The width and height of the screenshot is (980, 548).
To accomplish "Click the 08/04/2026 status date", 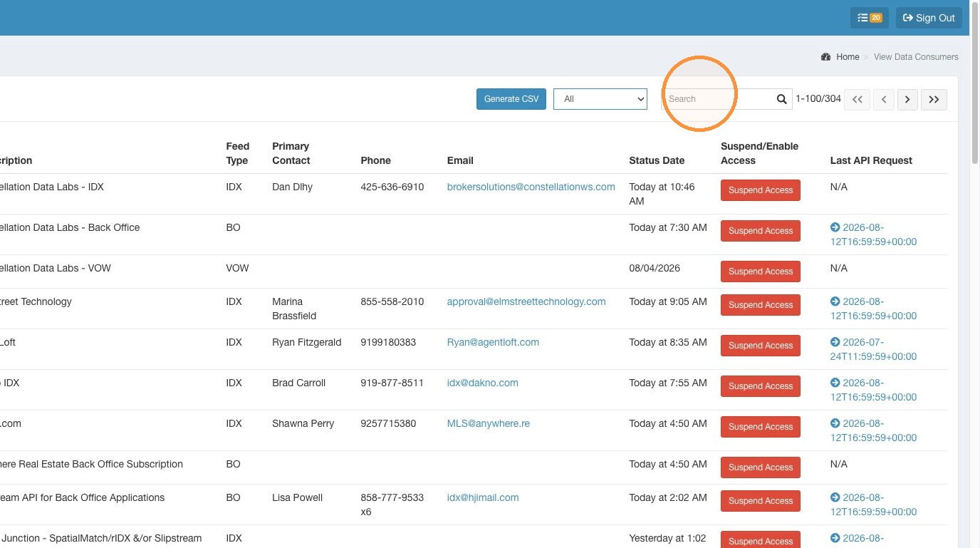I will tap(655, 268).
